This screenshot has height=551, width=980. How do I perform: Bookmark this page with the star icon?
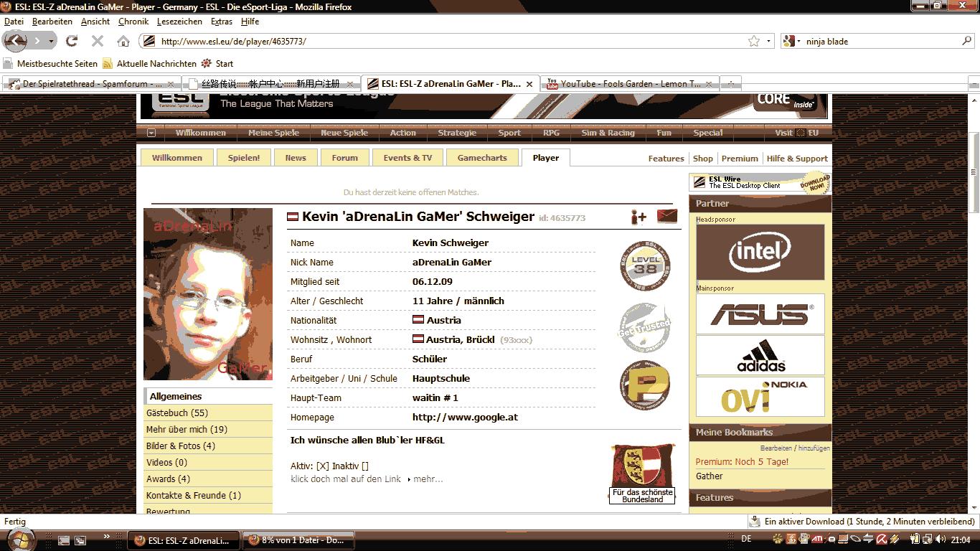753,42
